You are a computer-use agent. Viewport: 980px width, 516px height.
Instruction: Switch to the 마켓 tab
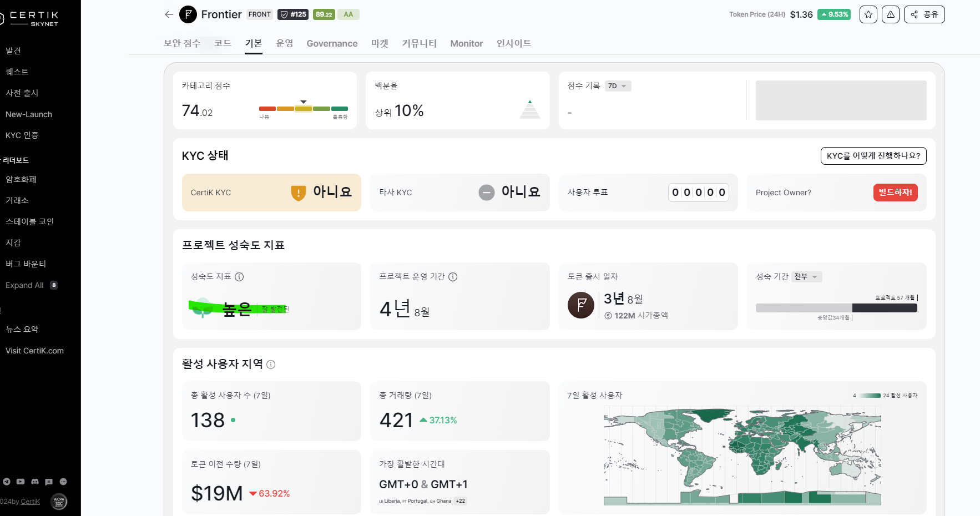pos(380,43)
